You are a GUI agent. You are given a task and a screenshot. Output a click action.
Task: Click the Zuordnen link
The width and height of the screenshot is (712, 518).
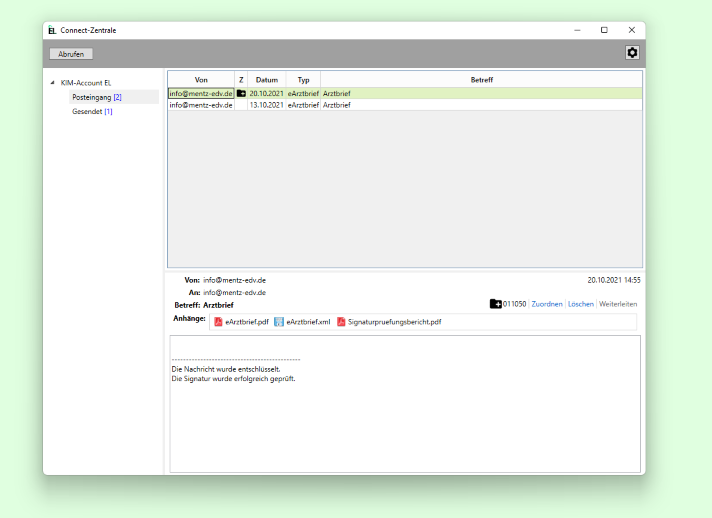pyautogui.click(x=546, y=304)
